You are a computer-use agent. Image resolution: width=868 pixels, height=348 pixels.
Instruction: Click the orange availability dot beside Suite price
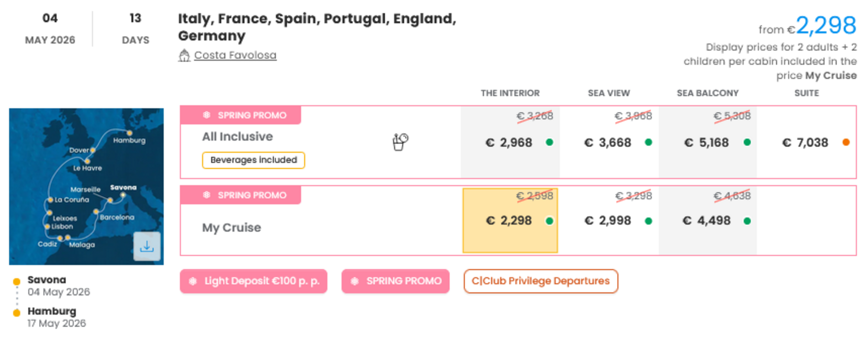pyautogui.click(x=846, y=142)
